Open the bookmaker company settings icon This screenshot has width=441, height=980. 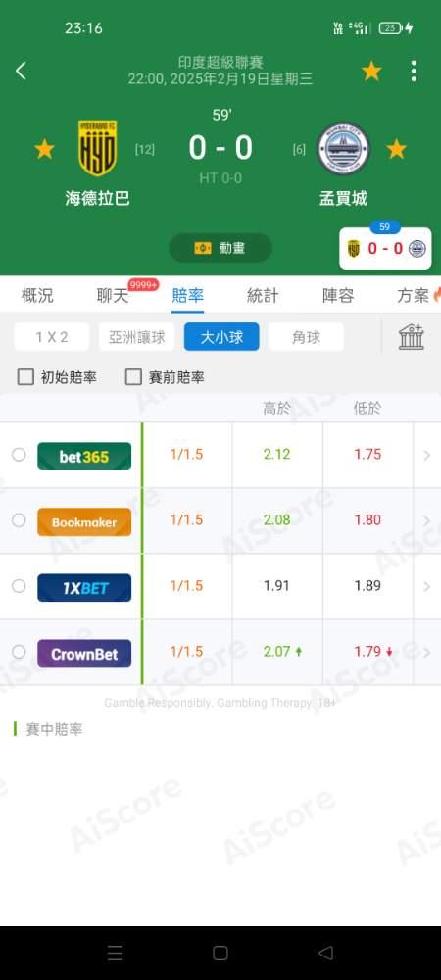[x=412, y=337]
